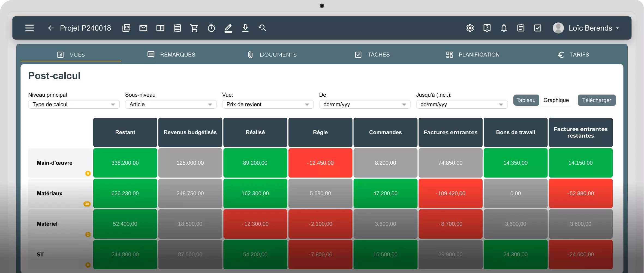
Task: Open the hamburger main menu
Action: point(29,28)
